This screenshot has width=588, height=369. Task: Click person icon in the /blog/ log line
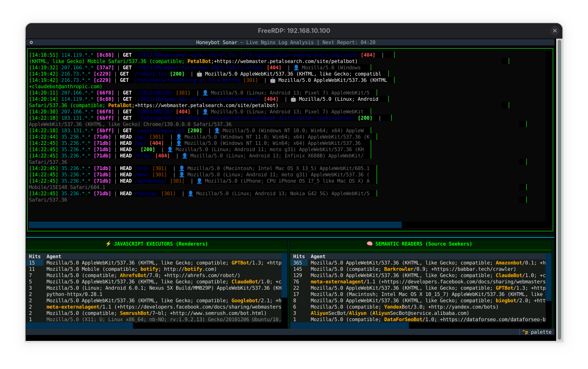pyautogui.click(x=185, y=156)
